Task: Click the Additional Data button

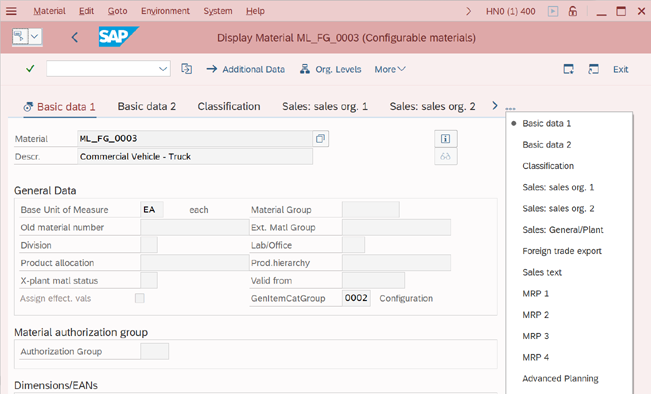Action: pyautogui.click(x=245, y=69)
